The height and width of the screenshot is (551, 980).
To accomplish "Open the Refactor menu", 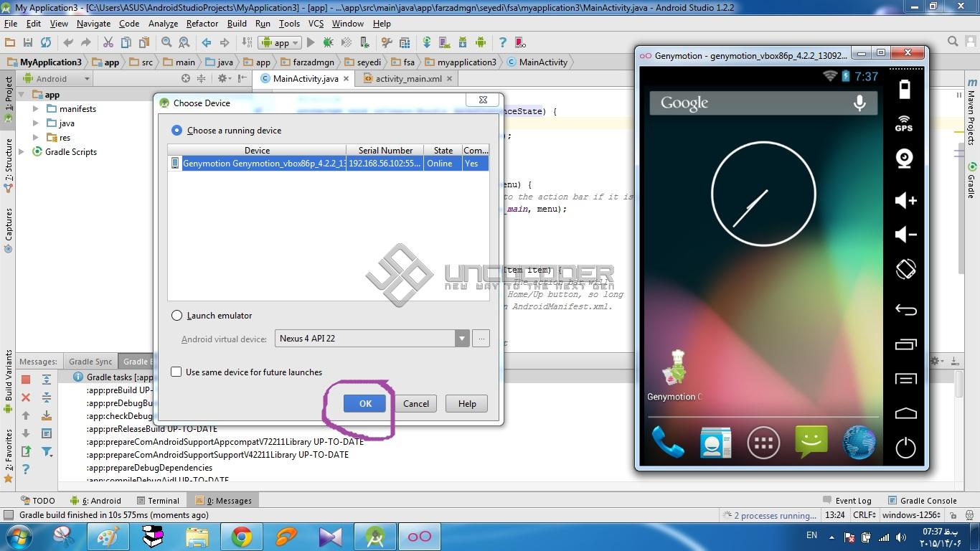I will [x=202, y=24].
